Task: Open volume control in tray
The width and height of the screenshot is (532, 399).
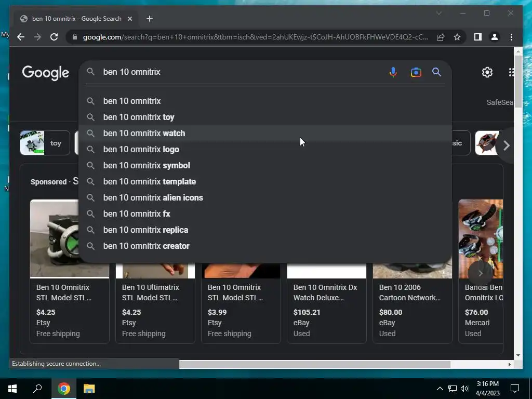Action: [464, 389]
